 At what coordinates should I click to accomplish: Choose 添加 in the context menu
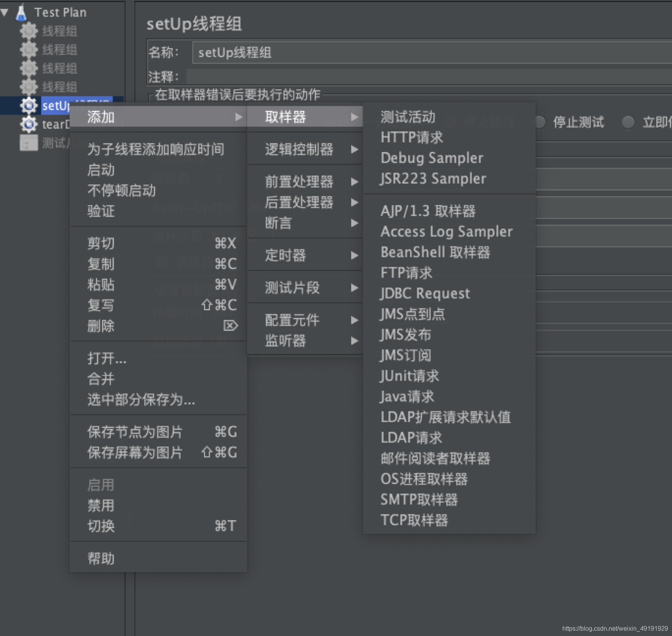[158, 117]
